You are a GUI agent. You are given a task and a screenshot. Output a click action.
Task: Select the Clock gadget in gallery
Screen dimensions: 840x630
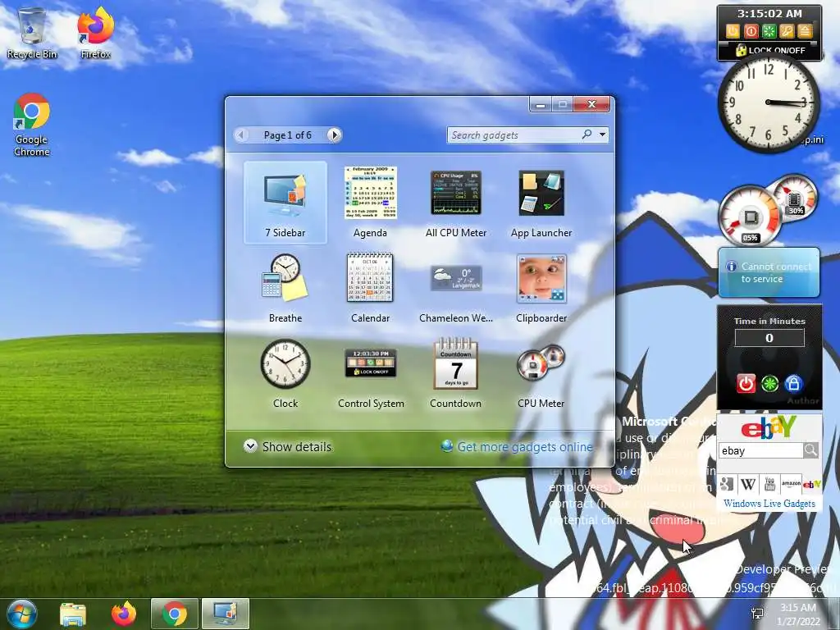285,373
